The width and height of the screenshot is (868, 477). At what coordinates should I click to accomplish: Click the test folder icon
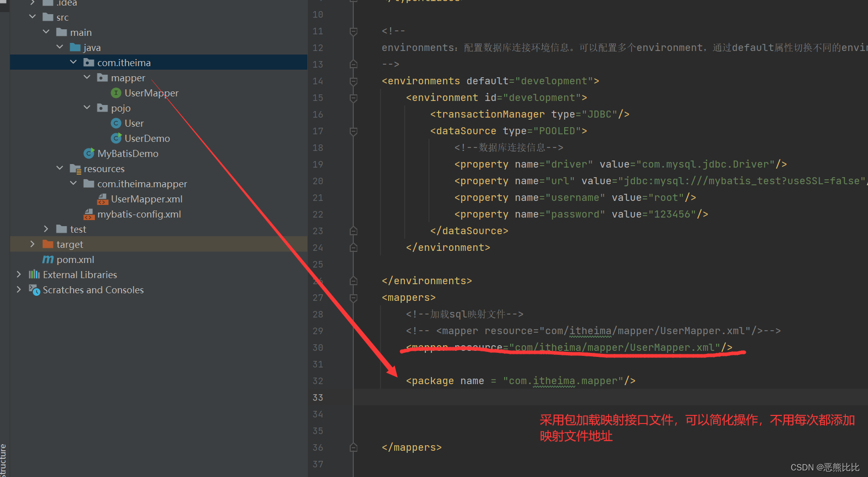pos(62,229)
